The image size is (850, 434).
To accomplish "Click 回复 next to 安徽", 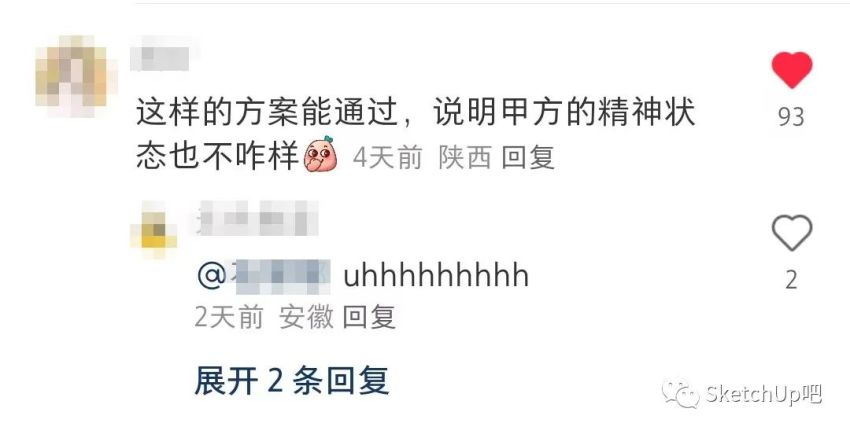I will point(369,316).
